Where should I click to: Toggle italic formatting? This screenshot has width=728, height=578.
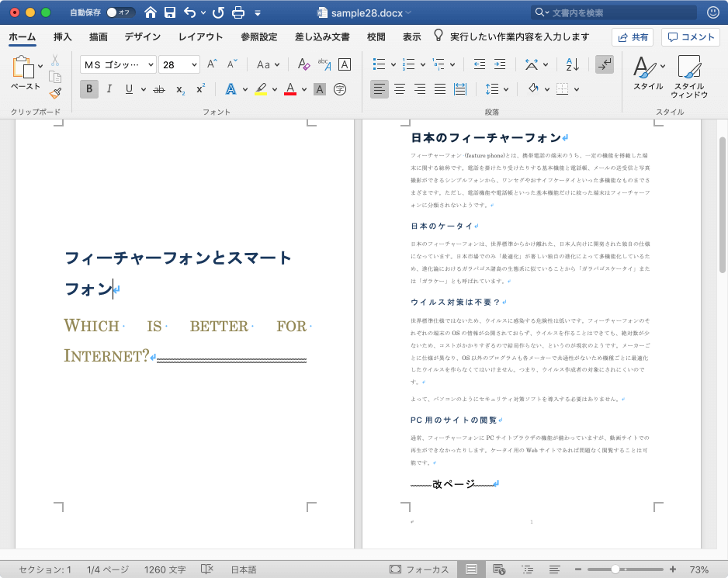click(x=109, y=89)
